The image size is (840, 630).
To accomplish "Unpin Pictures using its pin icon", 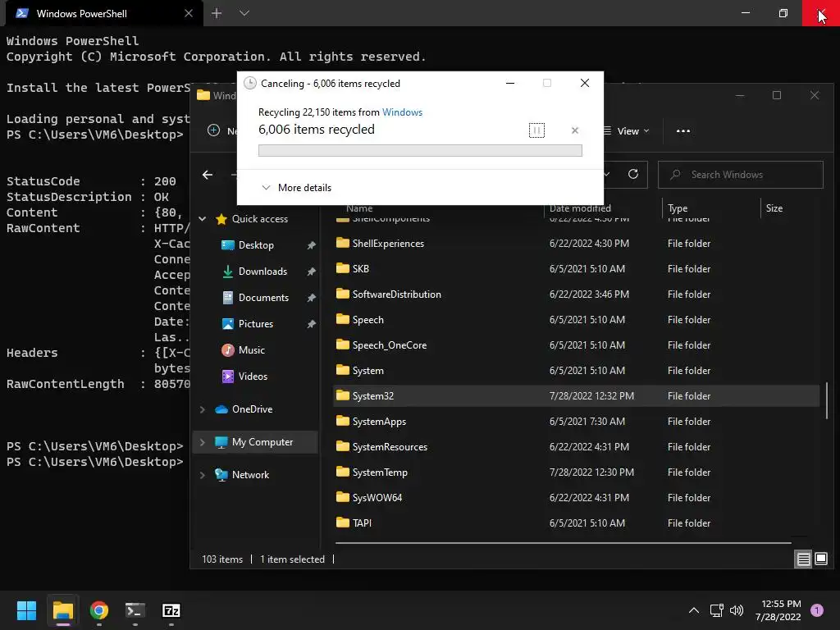I will [311, 324].
